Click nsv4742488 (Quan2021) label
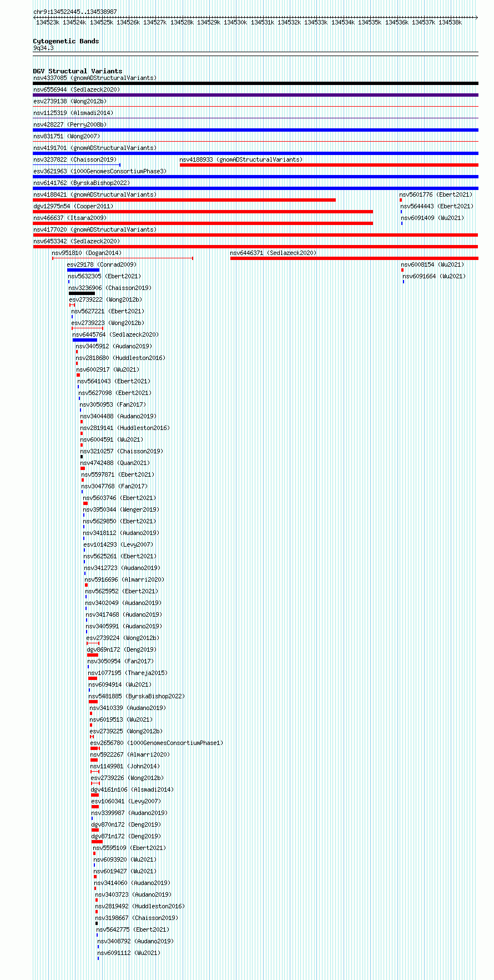494x980 pixels. click(115, 463)
